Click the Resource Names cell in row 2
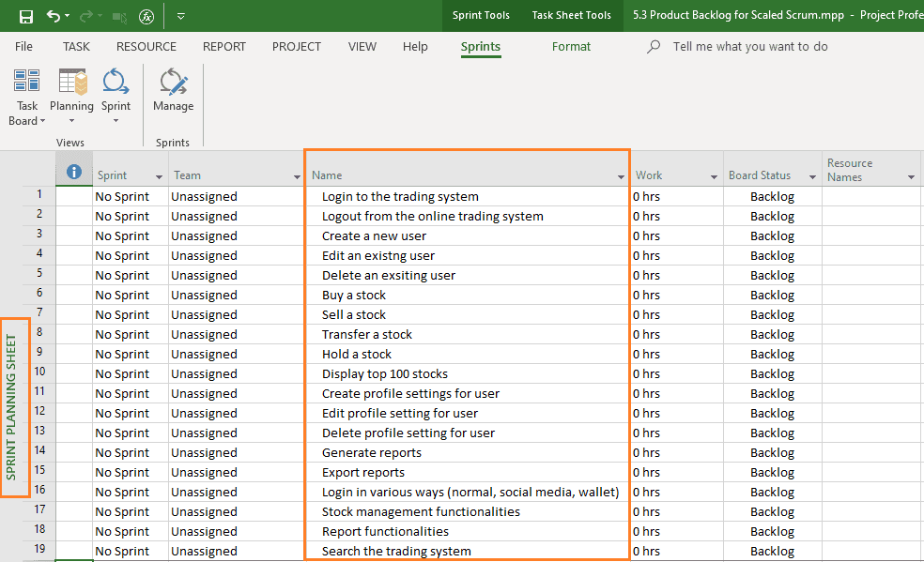The image size is (924, 562). point(871,216)
